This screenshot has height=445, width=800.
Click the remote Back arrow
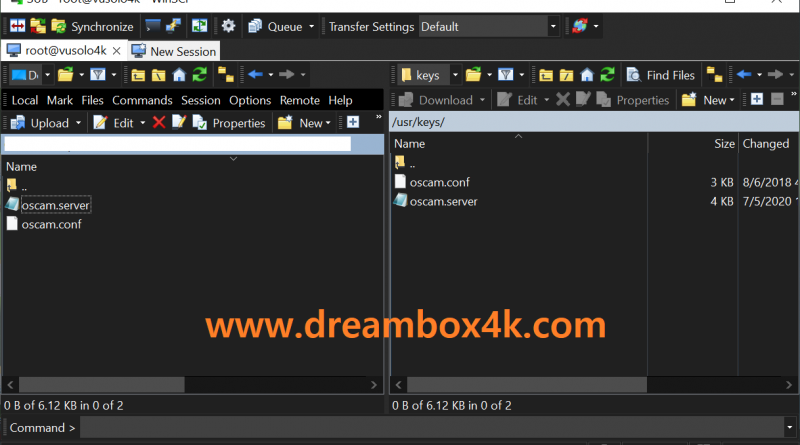click(x=744, y=75)
